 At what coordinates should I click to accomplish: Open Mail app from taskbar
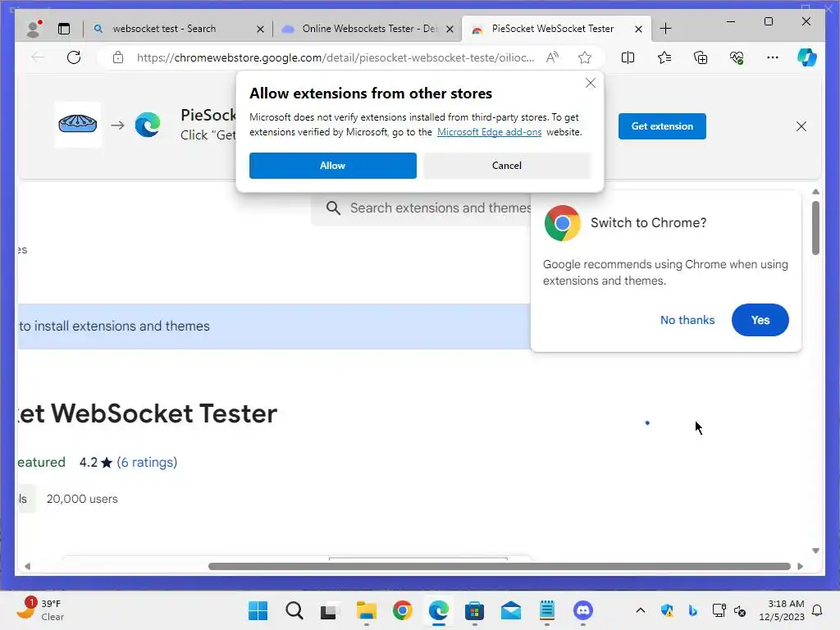click(x=510, y=610)
